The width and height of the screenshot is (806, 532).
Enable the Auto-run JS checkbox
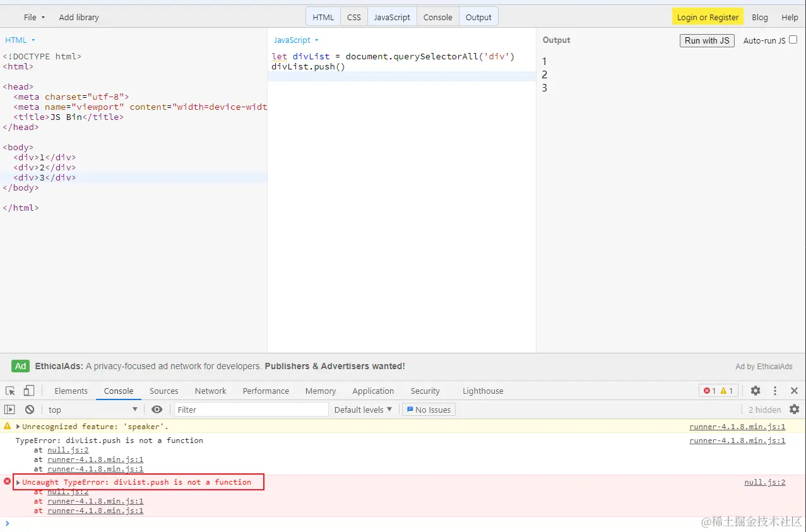click(x=793, y=40)
